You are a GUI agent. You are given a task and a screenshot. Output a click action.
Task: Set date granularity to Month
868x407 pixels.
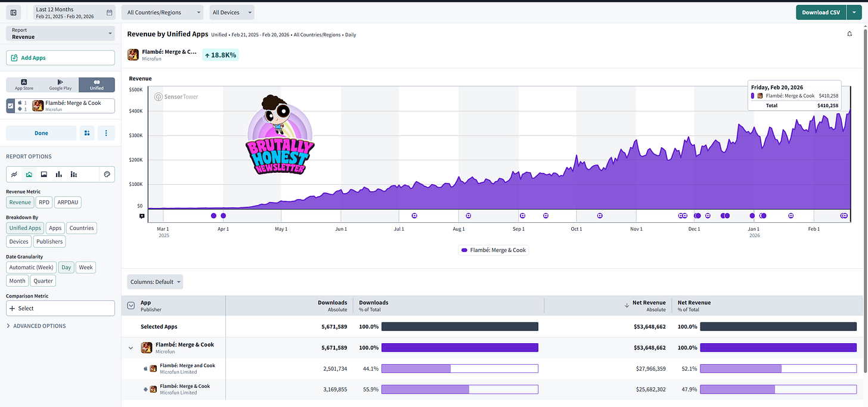17,281
